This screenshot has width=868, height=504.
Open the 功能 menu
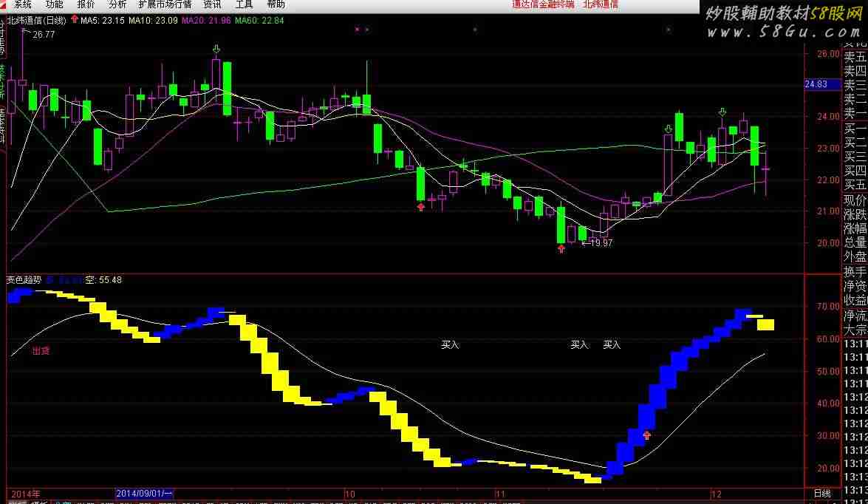[54, 4]
